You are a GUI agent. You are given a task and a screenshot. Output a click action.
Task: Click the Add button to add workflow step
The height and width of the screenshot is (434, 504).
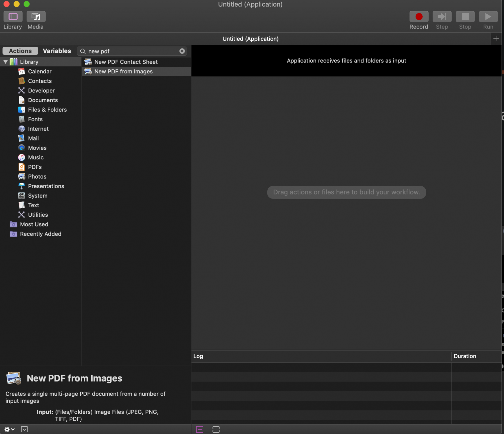[x=496, y=38]
